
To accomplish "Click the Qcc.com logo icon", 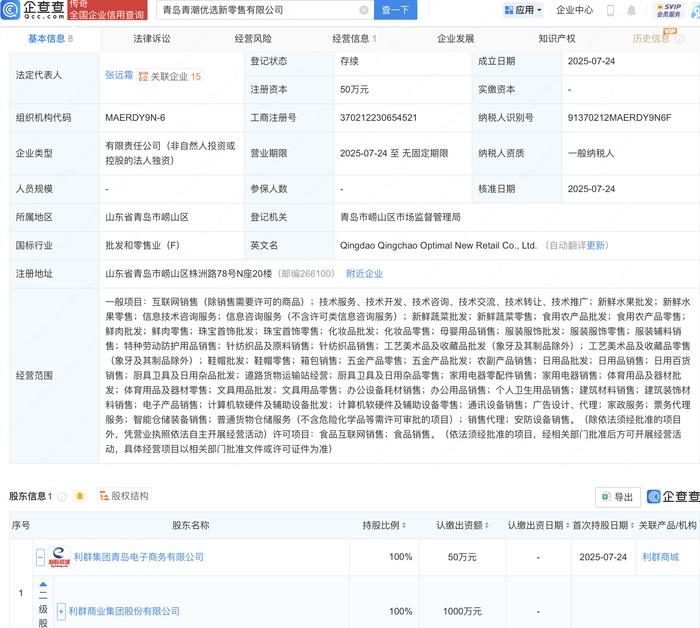I will tap(10, 9).
